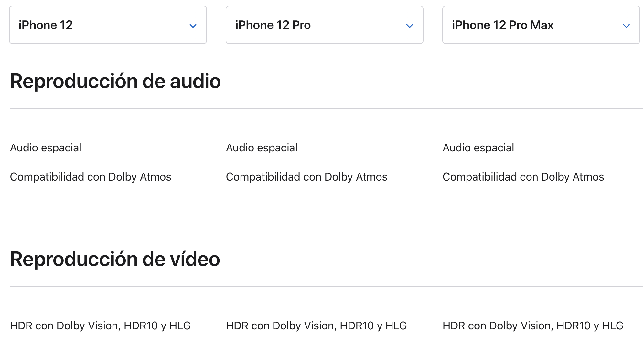Select the Reproducción de vídeo heading
The width and height of the screenshot is (644, 354).
click(x=115, y=259)
